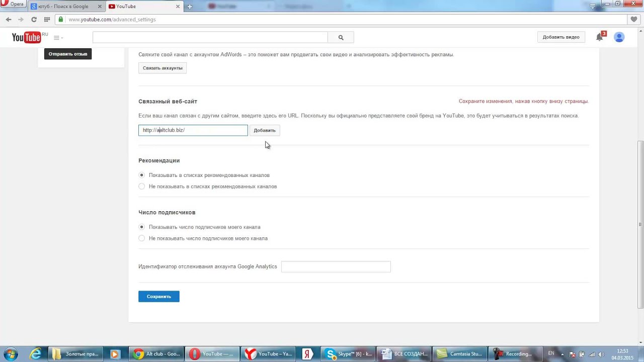The height and width of the screenshot is (362, 644).
Task: Show hidden tray icons arrow
Action: pos(562,354)
